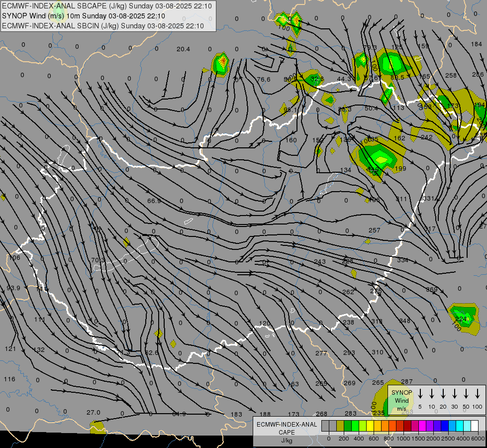487x448 pixels.
Task: Select the magenta swatch above 1500
Action: click(422, 426)
